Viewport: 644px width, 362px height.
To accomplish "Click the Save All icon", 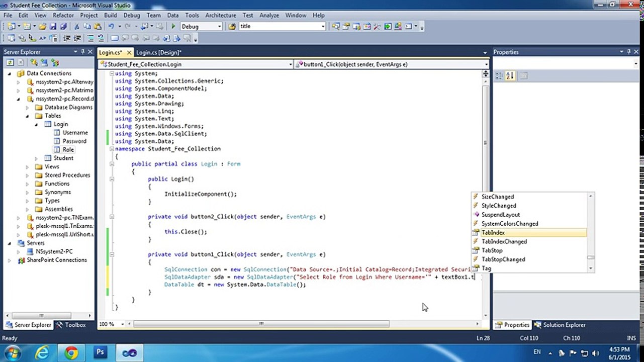I will click(63, 27).
